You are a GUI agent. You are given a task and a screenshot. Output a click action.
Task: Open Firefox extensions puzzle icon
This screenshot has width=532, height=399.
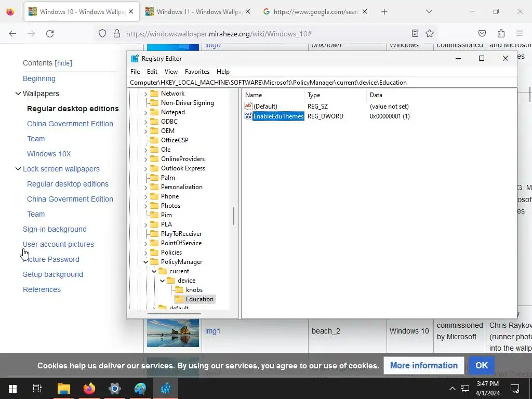point(501,33)
